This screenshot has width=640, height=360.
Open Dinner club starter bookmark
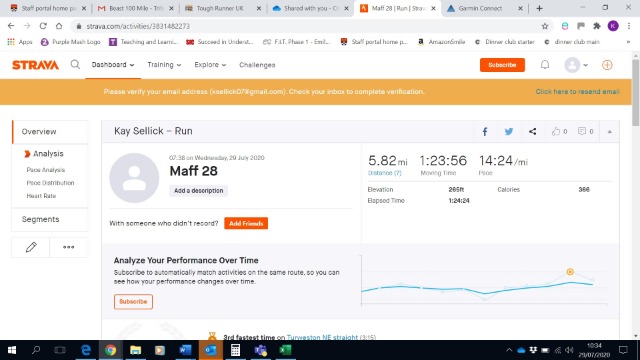504,42
